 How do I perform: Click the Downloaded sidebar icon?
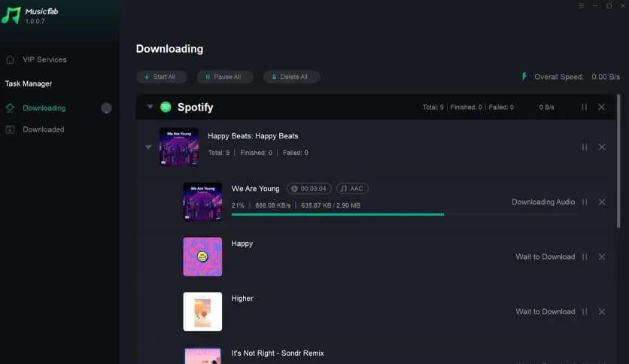pos(10,129)
